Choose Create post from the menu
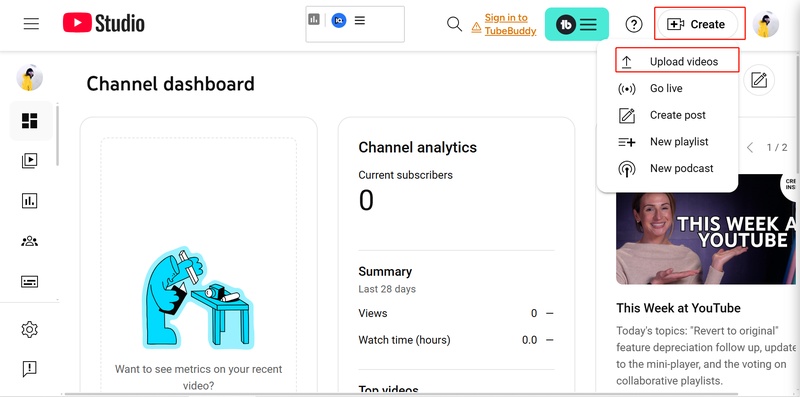This screenshot has height=397, width=800. [x=667, y=115]
